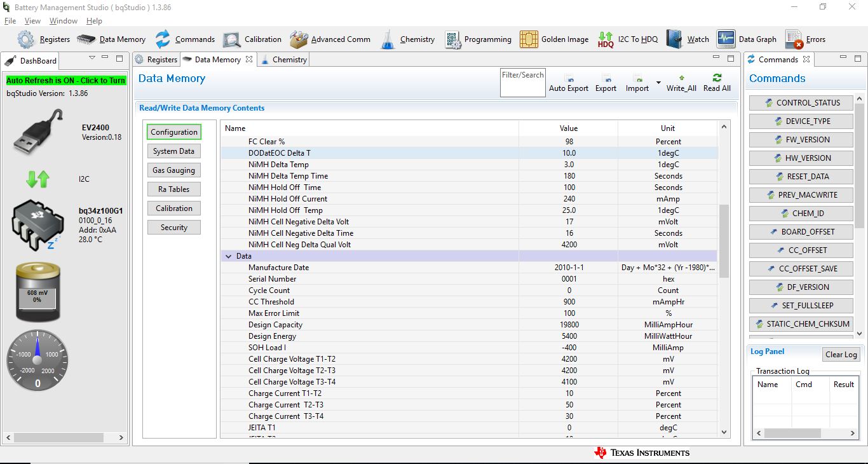The width and height of the screenshot is (868, 464).
Task: Send SET_FULLSLEEP command
Action: (801, 306)
